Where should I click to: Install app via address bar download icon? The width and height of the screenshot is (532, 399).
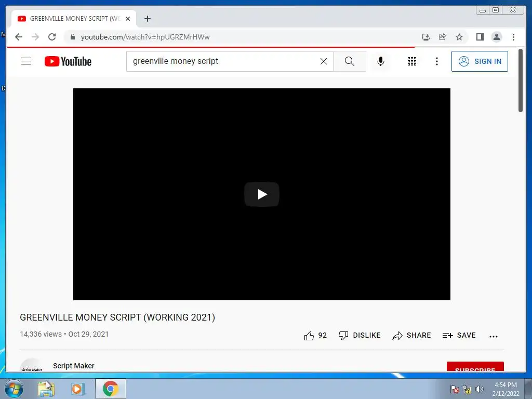(426, 37)
